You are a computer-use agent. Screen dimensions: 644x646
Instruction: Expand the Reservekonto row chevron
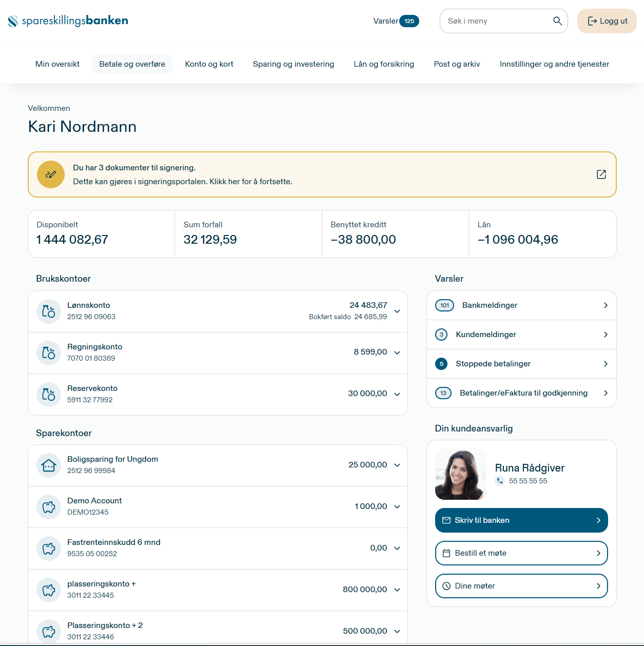point(397,394)
